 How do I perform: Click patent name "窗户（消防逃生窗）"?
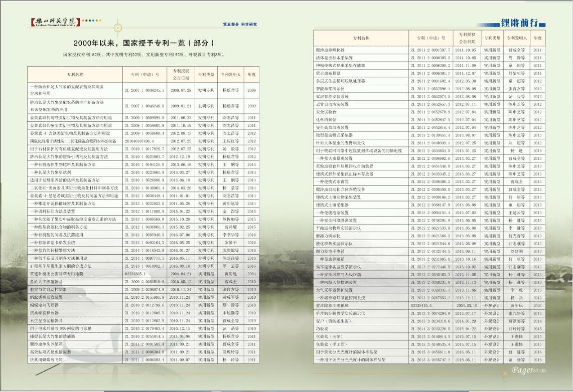(x=334, y=321)
